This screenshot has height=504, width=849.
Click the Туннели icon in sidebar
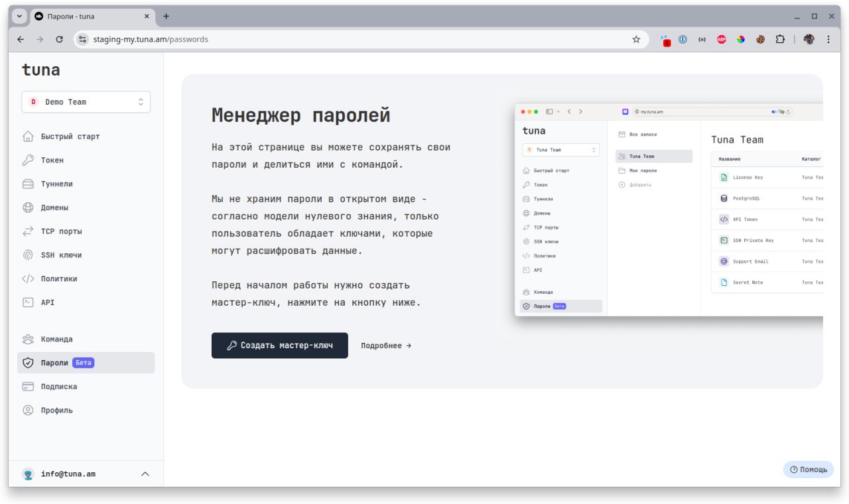pos(28,184)
